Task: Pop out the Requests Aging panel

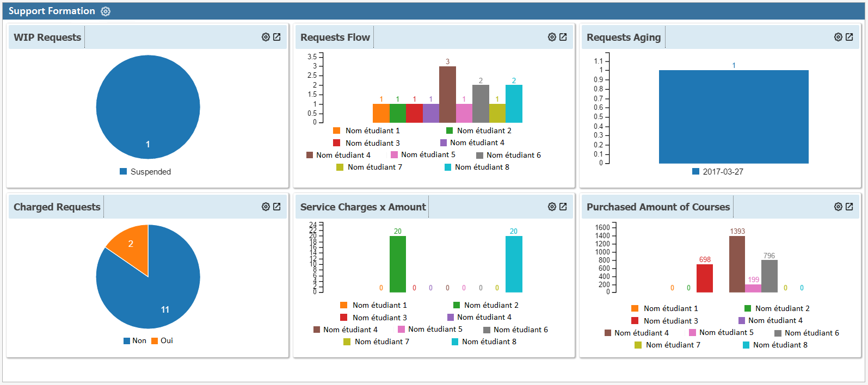Action: point(849,37)
